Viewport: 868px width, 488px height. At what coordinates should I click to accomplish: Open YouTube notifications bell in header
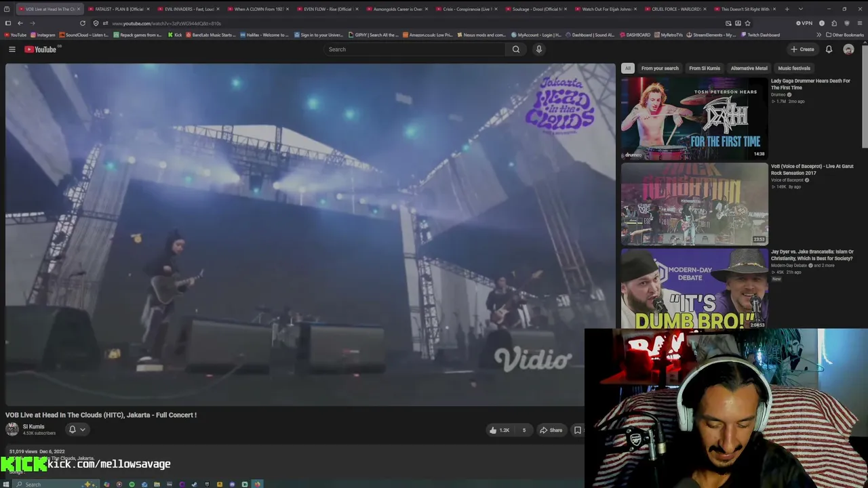coord(829,49)
